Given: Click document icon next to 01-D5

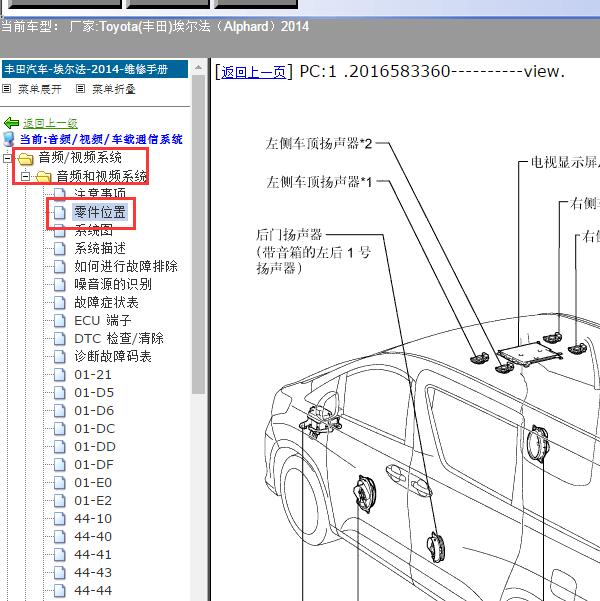Looking at the screenshot, I should coord(59,393).
